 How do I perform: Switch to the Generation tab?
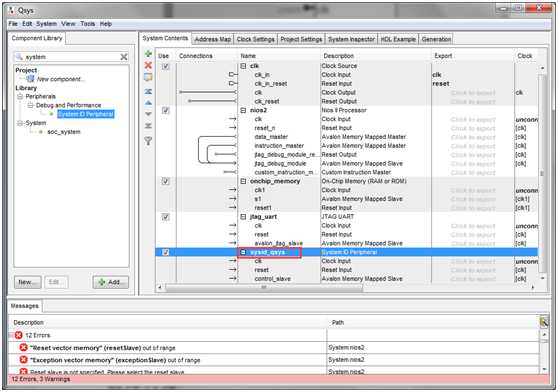click(436, 39)
